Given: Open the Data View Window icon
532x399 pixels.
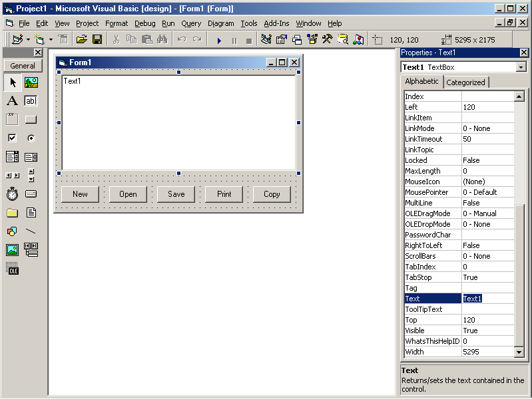Looking at the screenshot, I should [343, 40].
